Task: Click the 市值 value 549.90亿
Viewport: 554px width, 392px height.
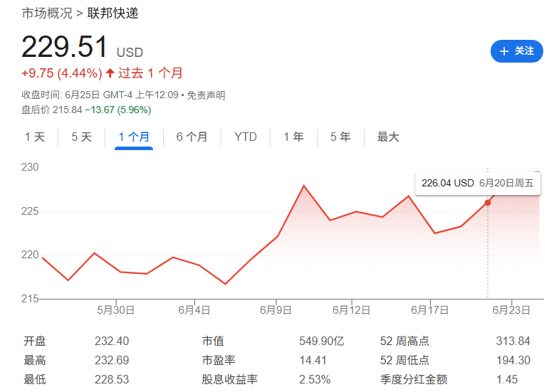Action: click(322, 341)
